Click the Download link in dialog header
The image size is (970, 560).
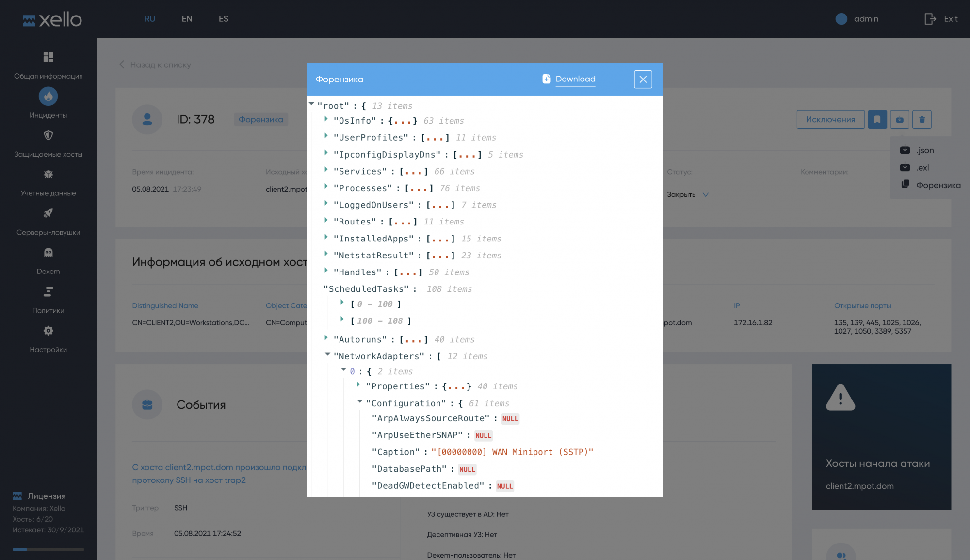[x=575, y=79]
